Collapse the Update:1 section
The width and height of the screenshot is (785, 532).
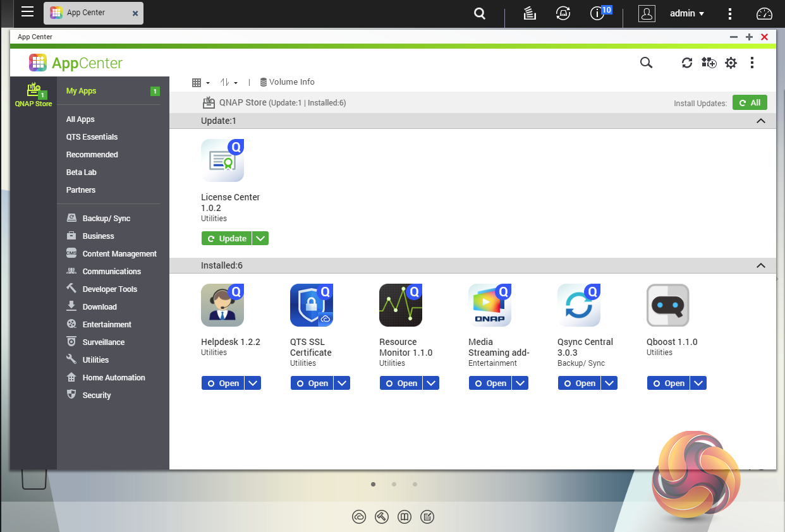pyautogui.click(x=761, y=121)
